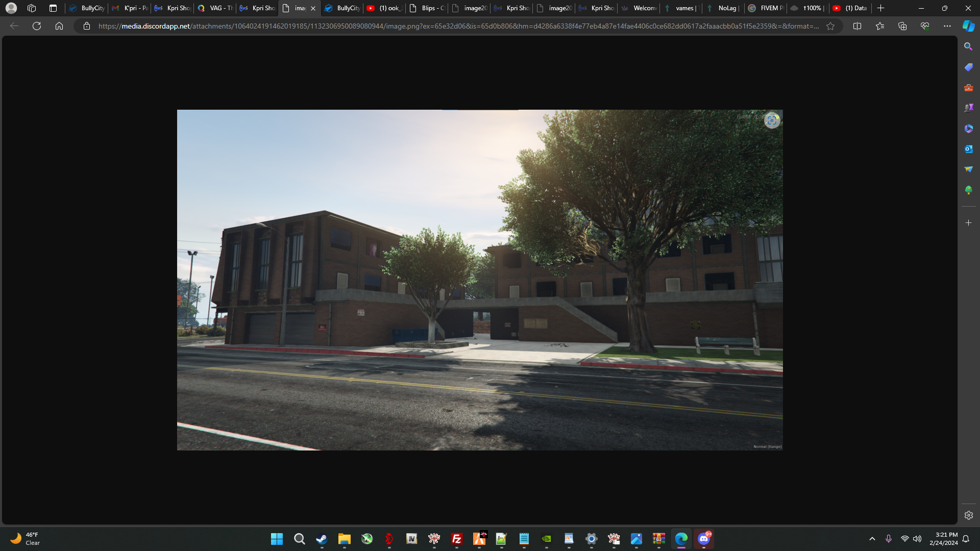Image resolution: width=980 pixels, height=551 pixels.
Task: Open the tab actions menu icon
Action: coord(53,8)
